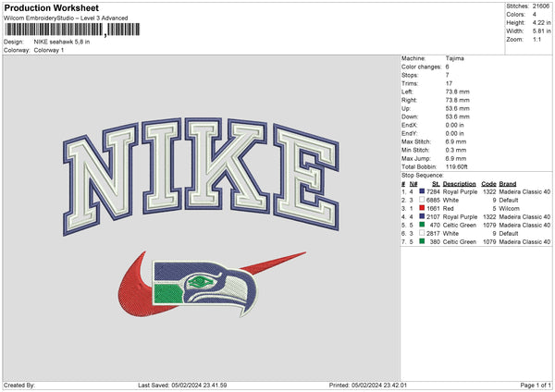Screen dimensions: 555x392
Task: Click the '6.9 mm' value for Max Stitch
Action: pyautogui.click(x=456, y=141)
